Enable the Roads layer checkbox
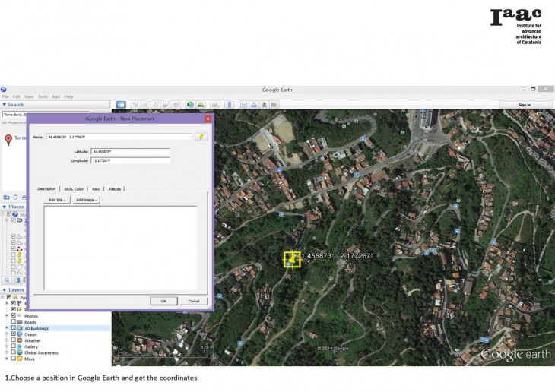The height and width of the screenshot is (392, 555). (x=14, y=322)
